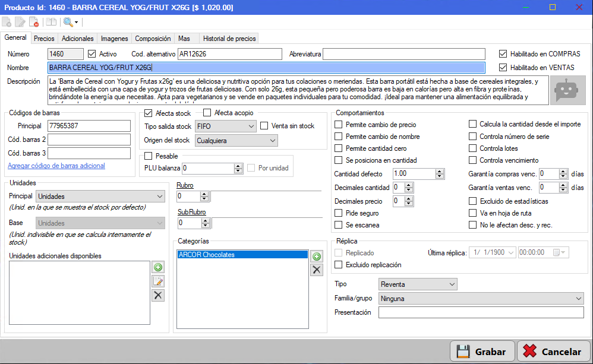Viewport: 593px width, 364px height.
Task: Go to the Imagenes tab
Action: (x=114, y=39)
